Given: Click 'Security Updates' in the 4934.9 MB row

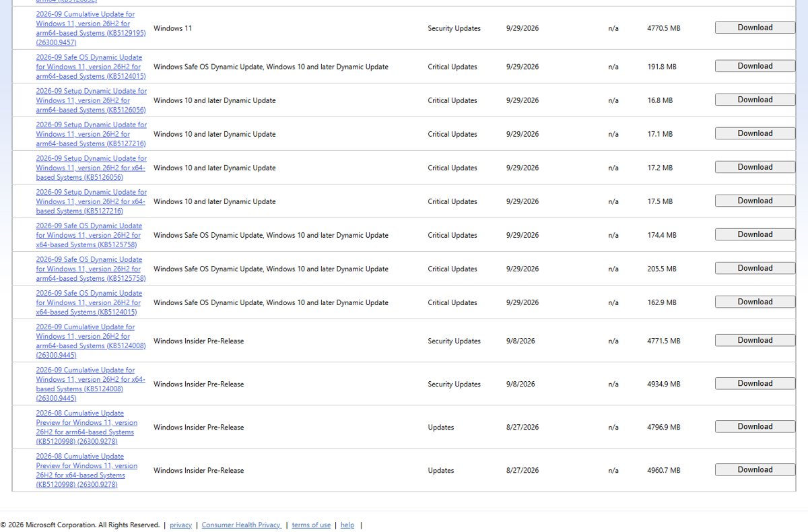Looking at the screenshot, I should click(454, 384).
